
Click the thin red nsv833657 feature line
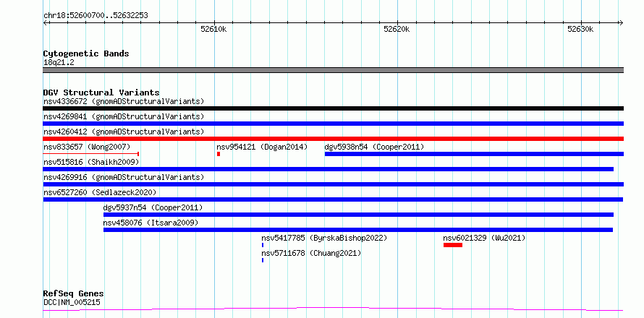[x=91, y=154]
